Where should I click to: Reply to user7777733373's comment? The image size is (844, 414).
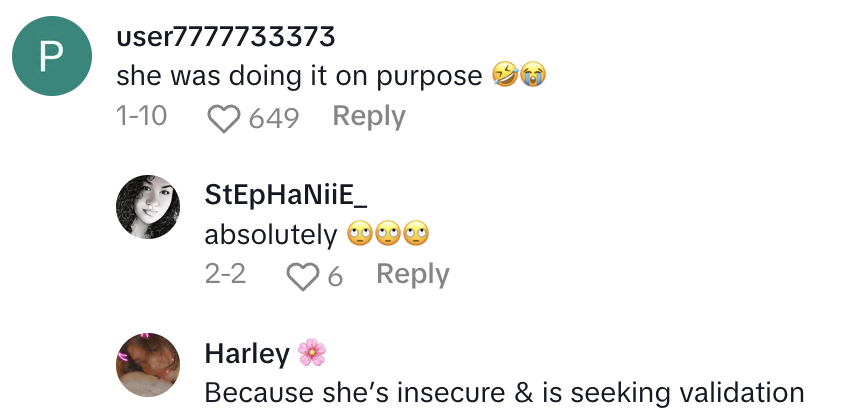(368, 117)
